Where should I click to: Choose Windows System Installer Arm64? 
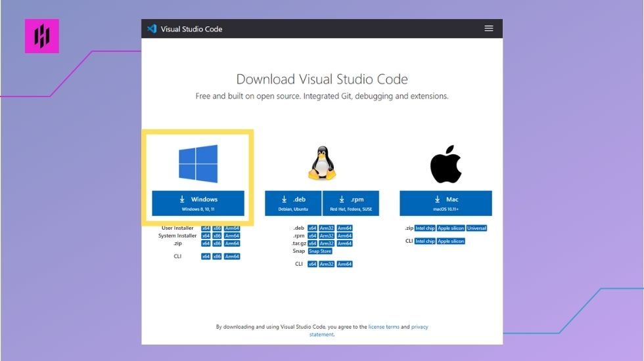pos(232,236)
